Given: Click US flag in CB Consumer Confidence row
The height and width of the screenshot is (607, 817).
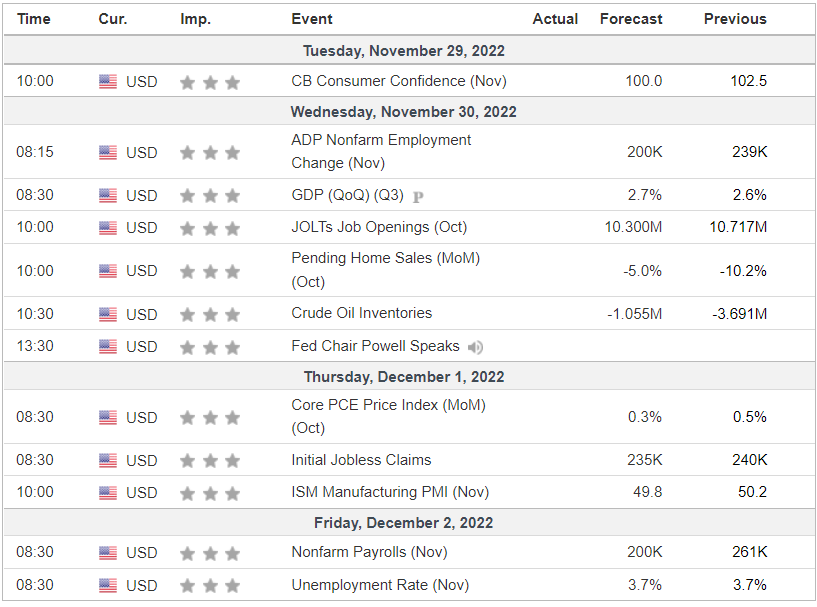Looking at the screenshot, I should [x=108, y=82].
